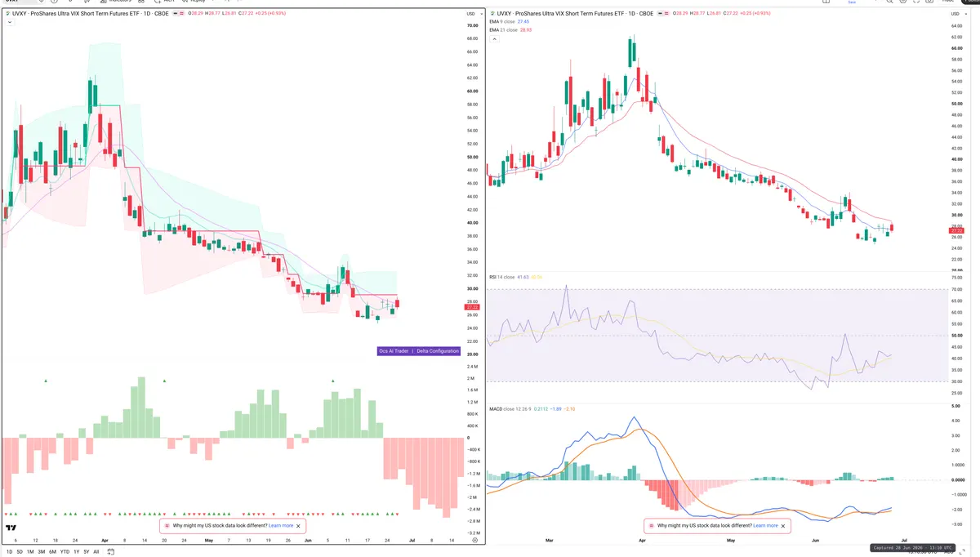Select the 1Y time range
Image resolution: width=980 pixels, height=557 pixels.
pos(77,552)
